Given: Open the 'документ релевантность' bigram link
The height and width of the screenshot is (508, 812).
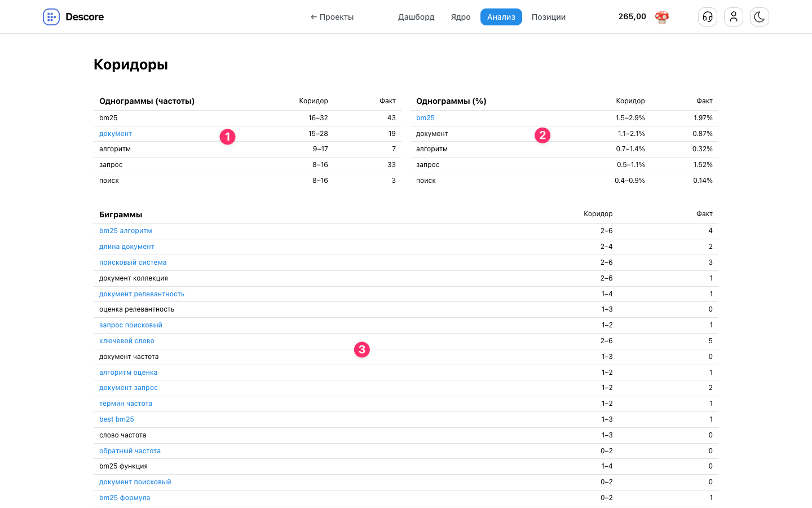Looking at the screenshot, I should click(x=142, y=294).
